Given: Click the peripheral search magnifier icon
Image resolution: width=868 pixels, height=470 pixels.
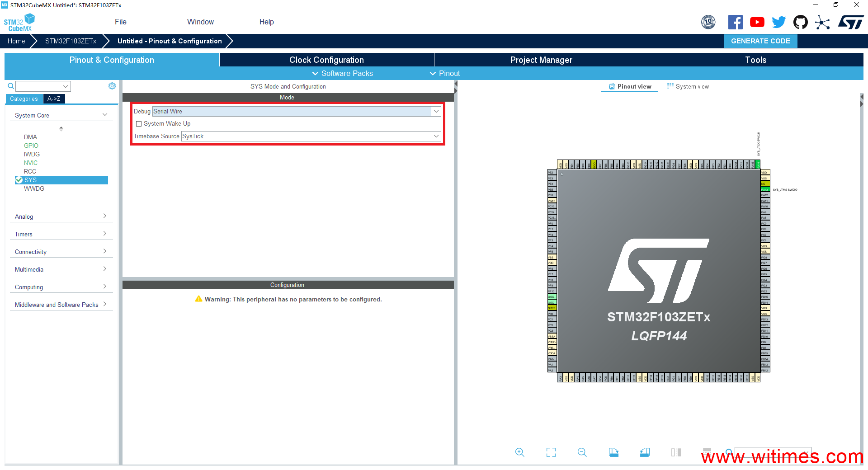Looking at the screenshot, I should coord(11,86).
